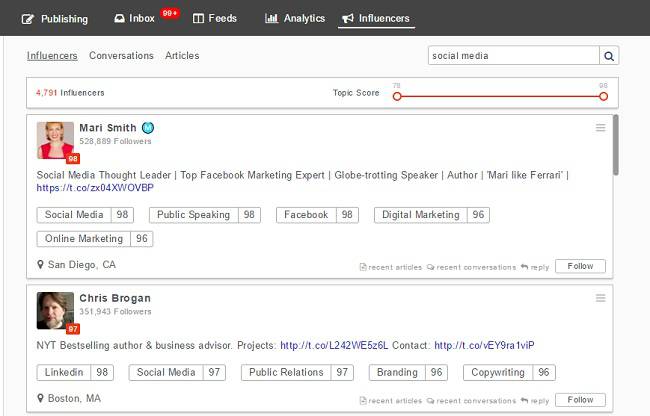The height and width of the screenshot is (416, 650).
Task: Open the Analytics section
Action: tap(295, 18)
